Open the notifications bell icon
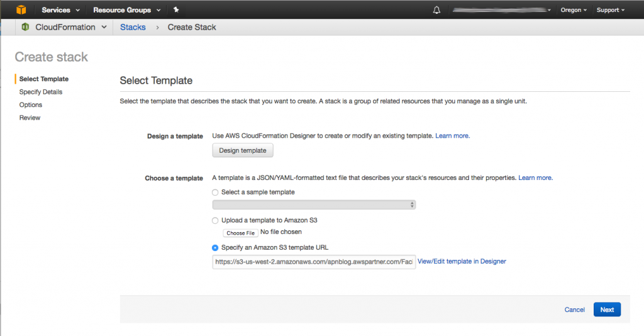 436,10
